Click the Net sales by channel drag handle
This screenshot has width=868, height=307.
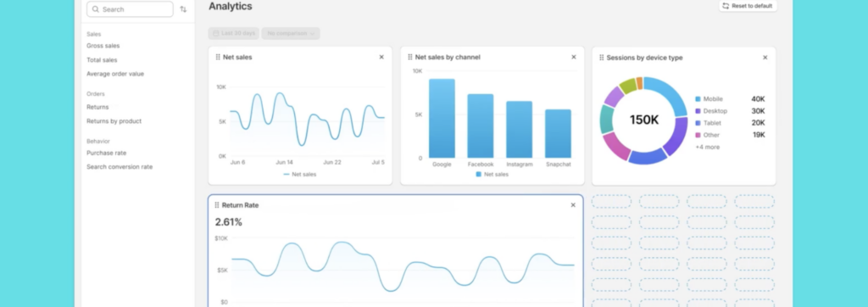point(409,57)
